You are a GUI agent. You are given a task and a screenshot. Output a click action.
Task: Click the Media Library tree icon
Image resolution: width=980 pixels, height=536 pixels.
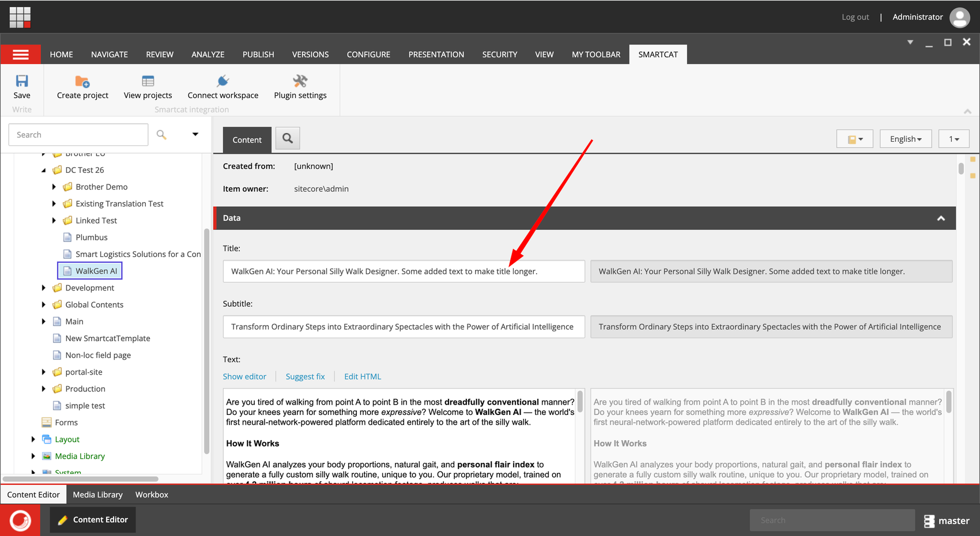coord(47,456)
